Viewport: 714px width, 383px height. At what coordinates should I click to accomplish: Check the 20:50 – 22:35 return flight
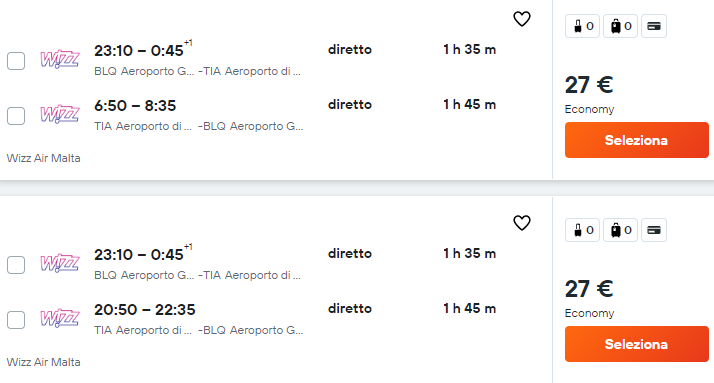coord(16,320)
